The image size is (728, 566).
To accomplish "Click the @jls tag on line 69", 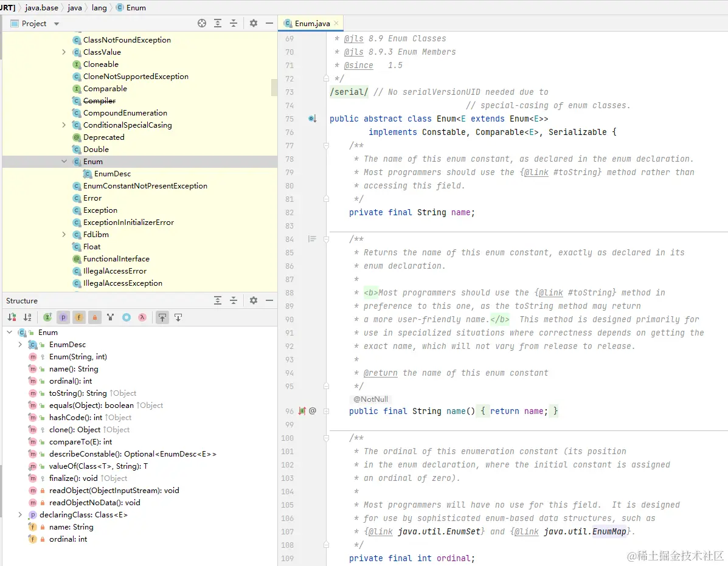I will coord(354,38).
